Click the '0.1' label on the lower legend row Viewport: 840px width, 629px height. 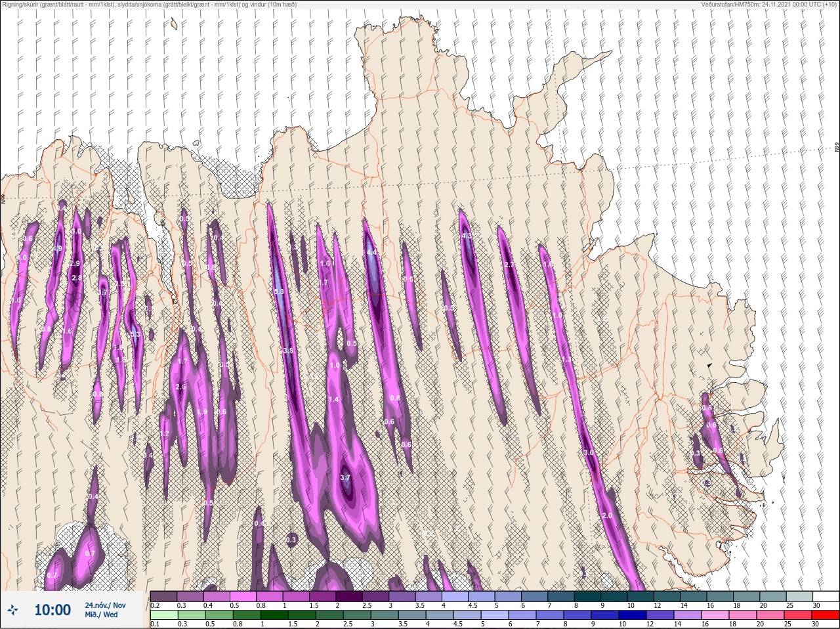(155, 624)
